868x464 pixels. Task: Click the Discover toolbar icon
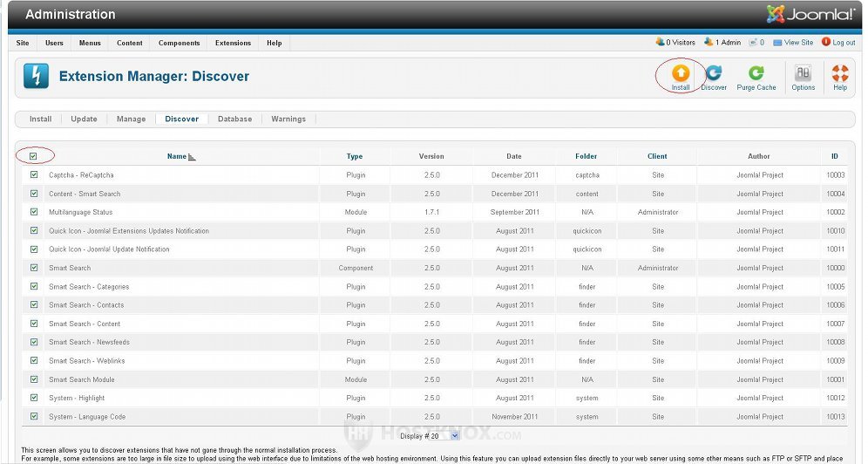click(714, 77)
